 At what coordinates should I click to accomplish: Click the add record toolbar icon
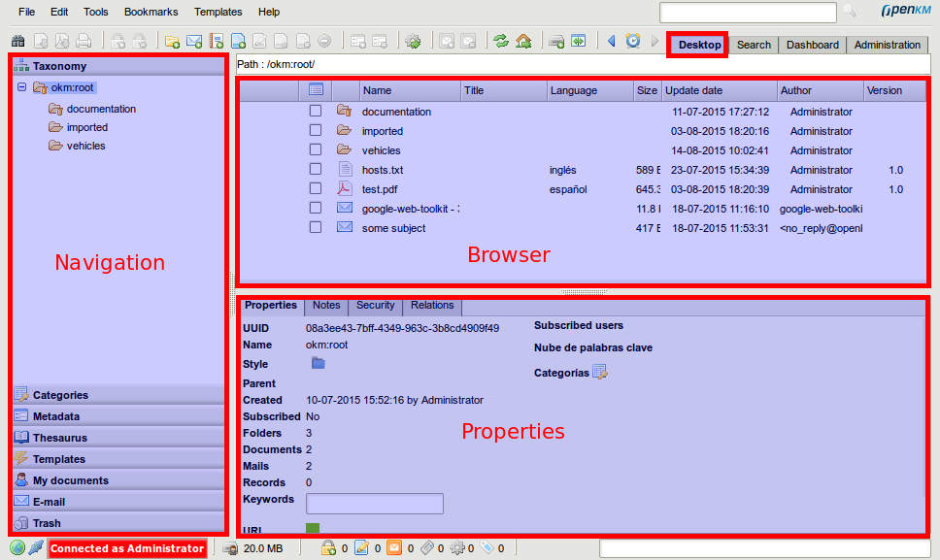[217, 42]
